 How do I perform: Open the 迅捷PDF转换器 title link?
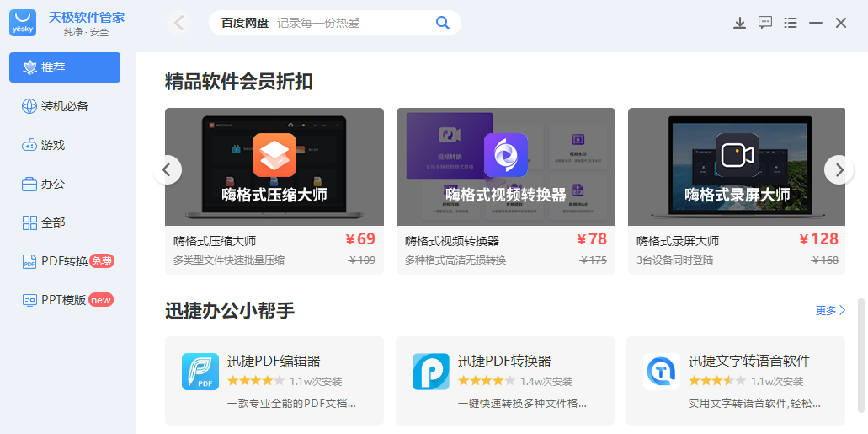[505, 361]
